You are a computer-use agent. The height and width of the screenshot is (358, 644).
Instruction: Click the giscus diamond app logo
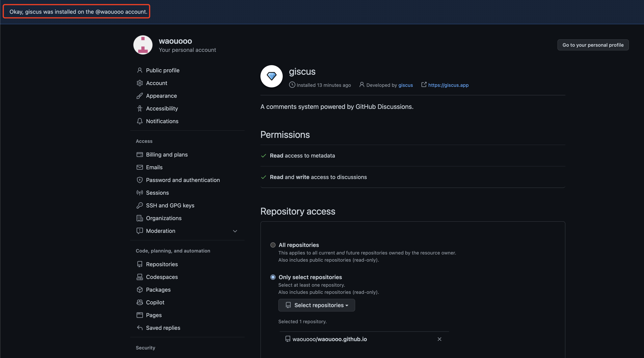click(x=272, y=76)
